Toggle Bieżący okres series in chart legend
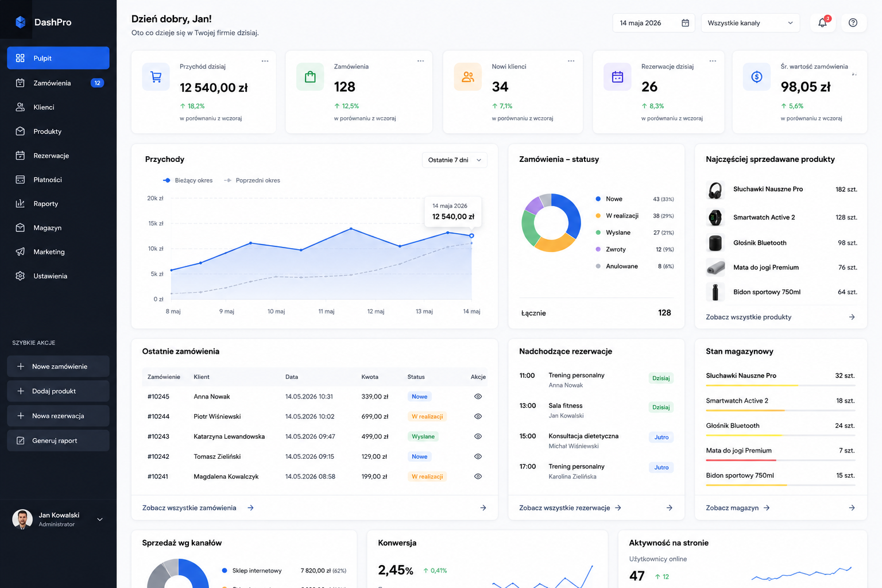This screenshot has width=882, height=588. pyautogui.click(x=188, y=180)
